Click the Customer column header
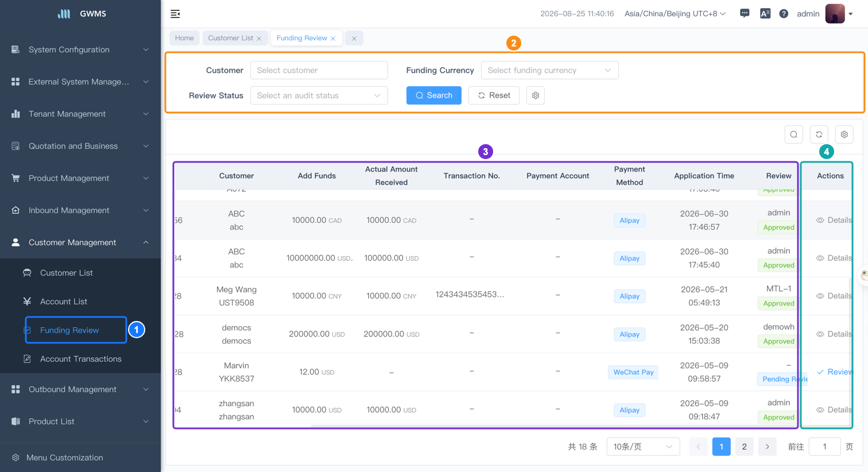 click(237, 176)
